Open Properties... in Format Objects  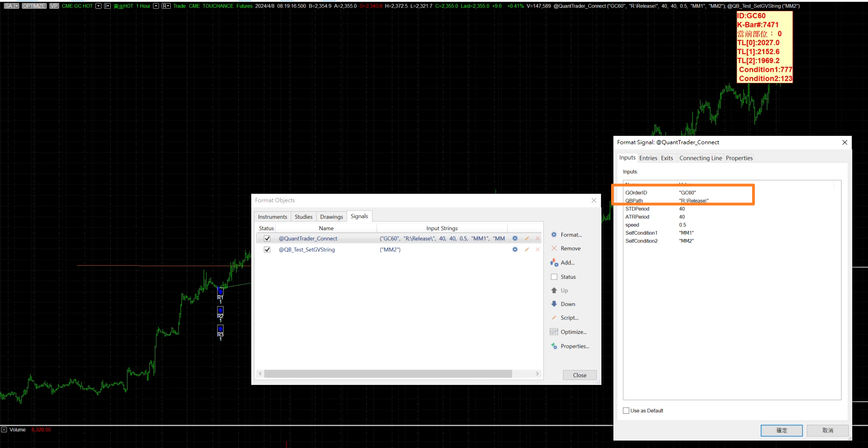coord(574,346)
